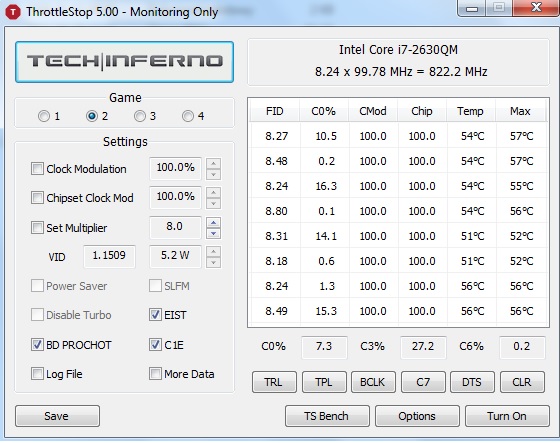
Task: Click the Set Multiplier 8.0 field
Action: pos(175,227)
